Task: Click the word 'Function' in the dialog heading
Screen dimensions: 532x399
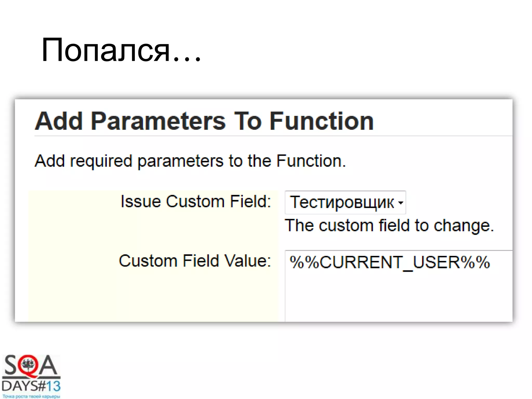Action: (322, 121)
